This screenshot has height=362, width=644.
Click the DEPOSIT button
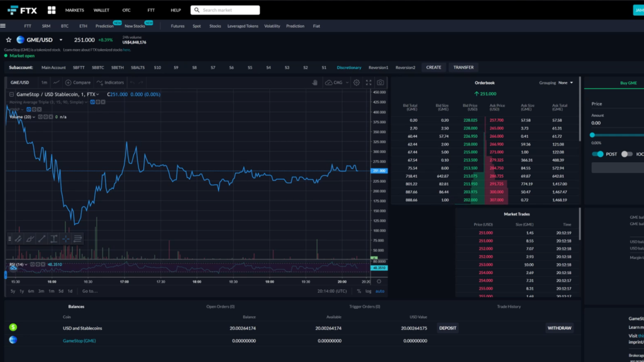click(448, 328)
